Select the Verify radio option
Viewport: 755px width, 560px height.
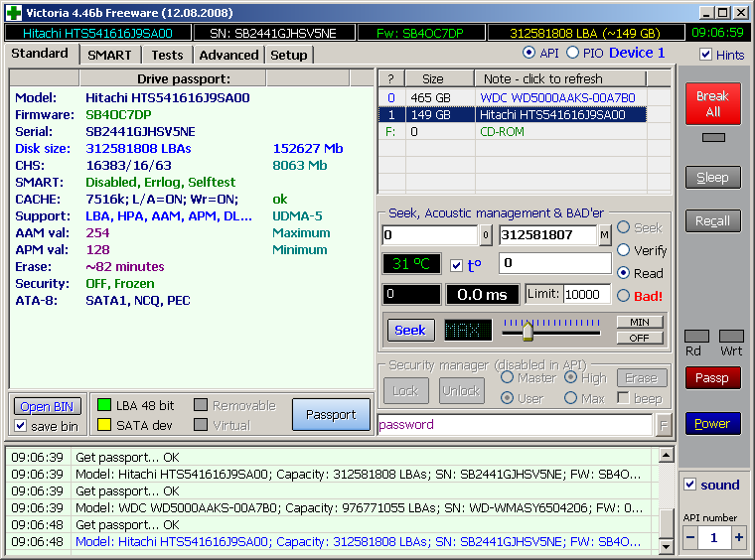click(x=624, y=249)
